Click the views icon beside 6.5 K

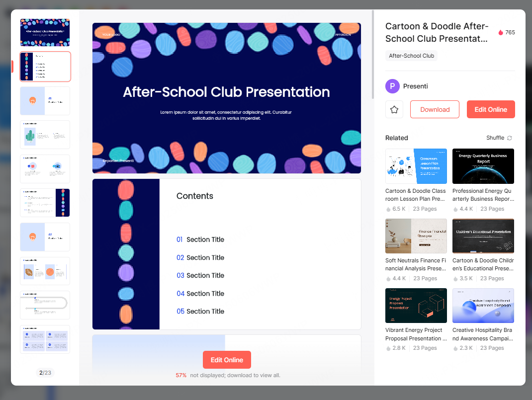[387, 209]
